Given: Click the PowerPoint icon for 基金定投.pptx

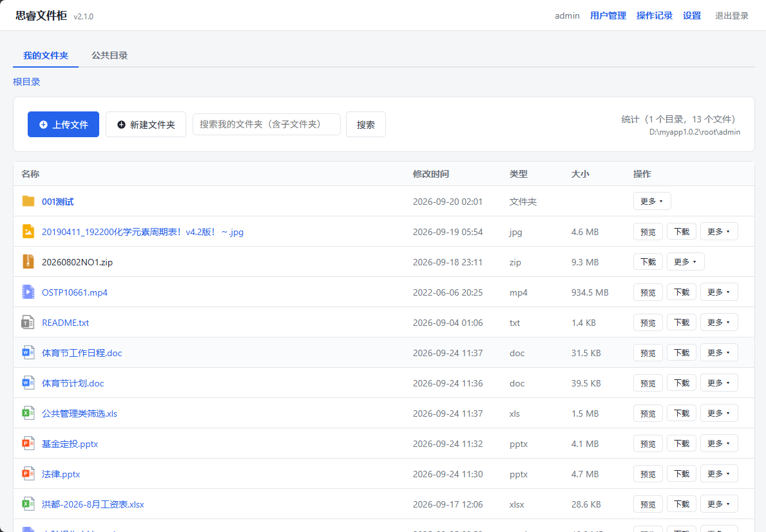Looking at the screenshot, I should click(x=28, y=444).
